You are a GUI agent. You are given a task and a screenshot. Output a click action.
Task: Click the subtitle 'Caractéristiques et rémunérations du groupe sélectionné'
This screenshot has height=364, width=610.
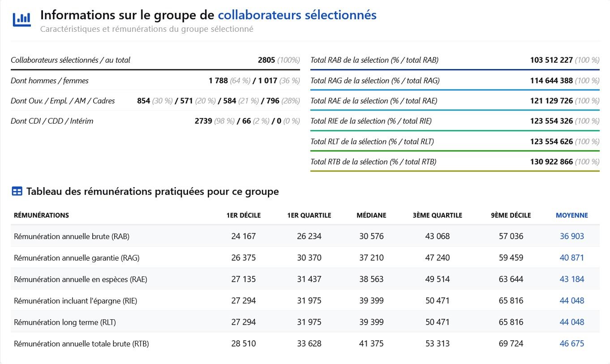pyautogui.click(x=146, y=29)
